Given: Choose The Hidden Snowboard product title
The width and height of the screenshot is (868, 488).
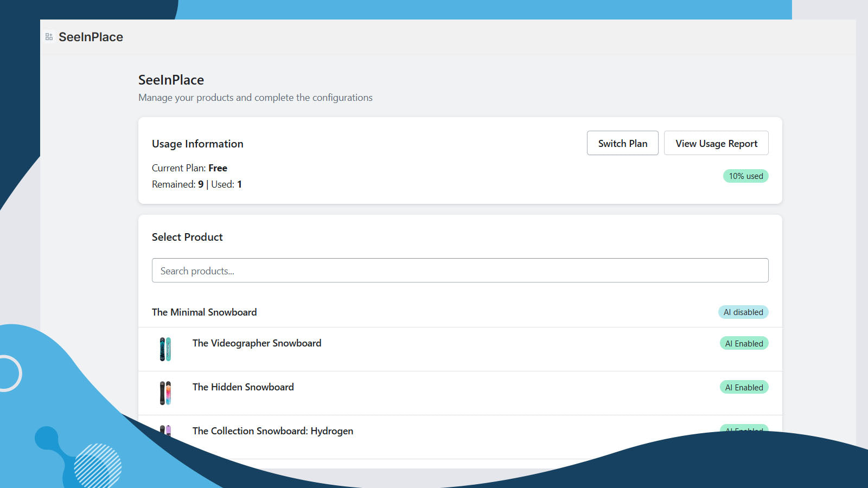Looking at the screenshot, I should pyautogui.click(x=243, y=387).
